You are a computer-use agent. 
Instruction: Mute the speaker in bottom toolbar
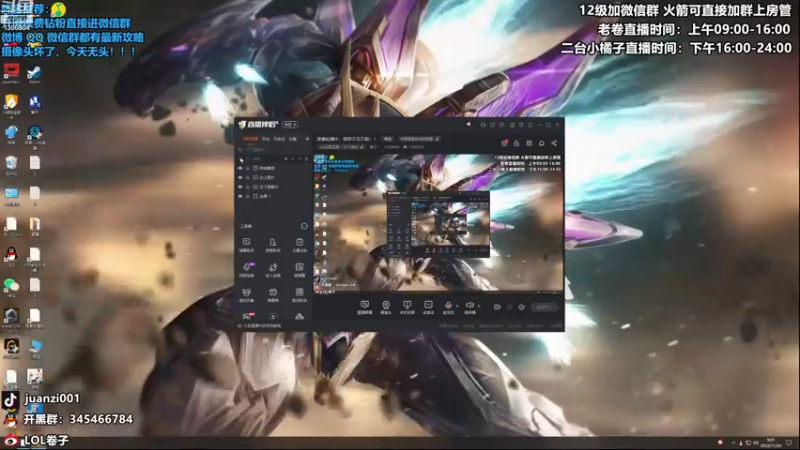(x=470, y=307)
